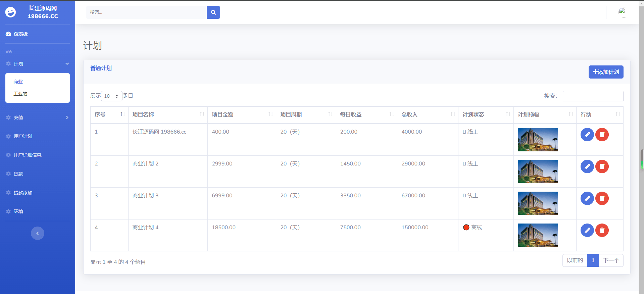The width and height of the screenshot is (644, 294).
Task: Edit 商业计划 2 with pencil icon
Action: click(x=587, y=166)
